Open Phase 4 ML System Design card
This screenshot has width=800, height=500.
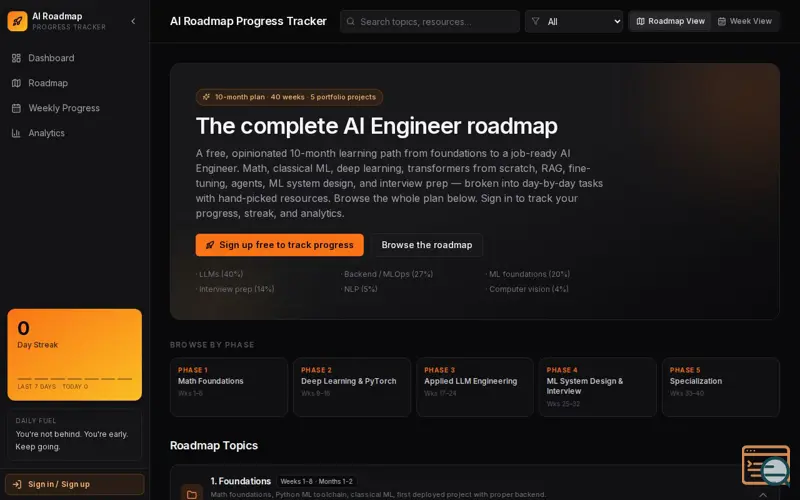point(598,387)
